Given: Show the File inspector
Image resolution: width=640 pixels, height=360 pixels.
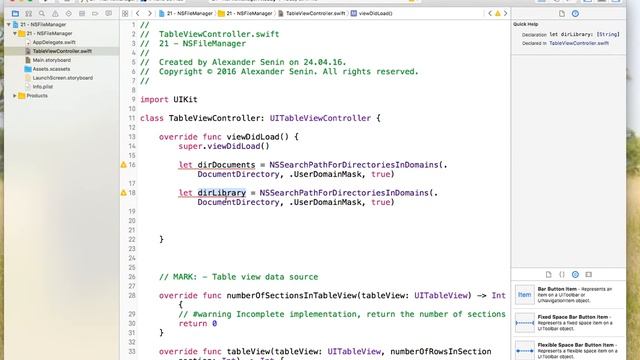Looking at the screenshot, I should coord(562,13).
